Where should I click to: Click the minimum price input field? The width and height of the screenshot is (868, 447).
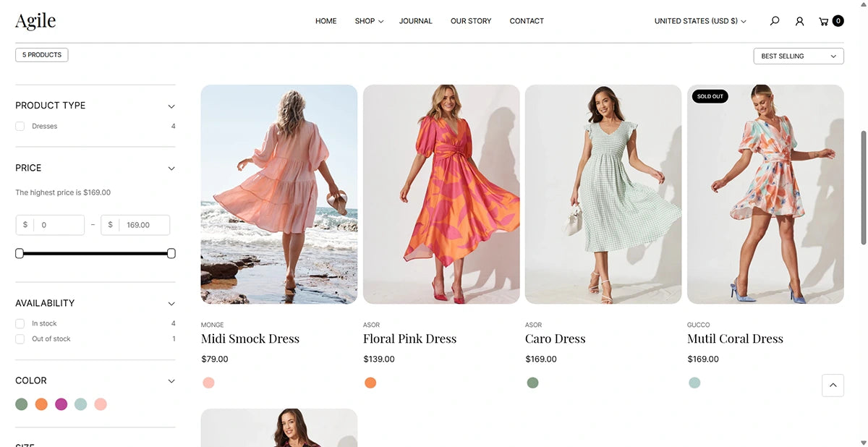pos(50,225)
